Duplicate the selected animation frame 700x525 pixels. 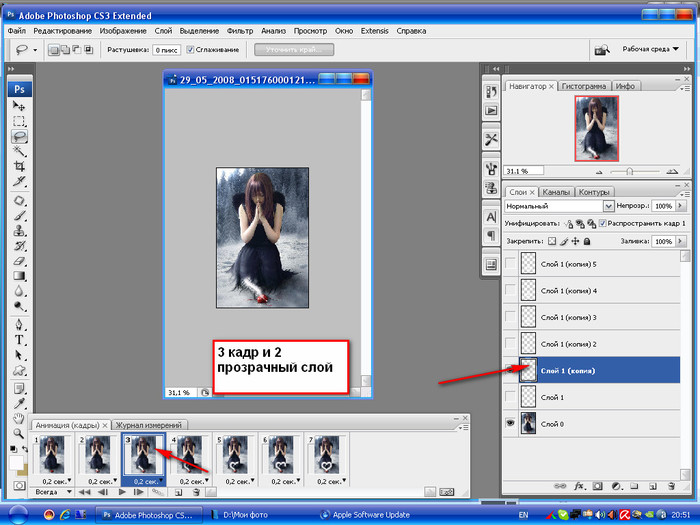coord(176,492)
